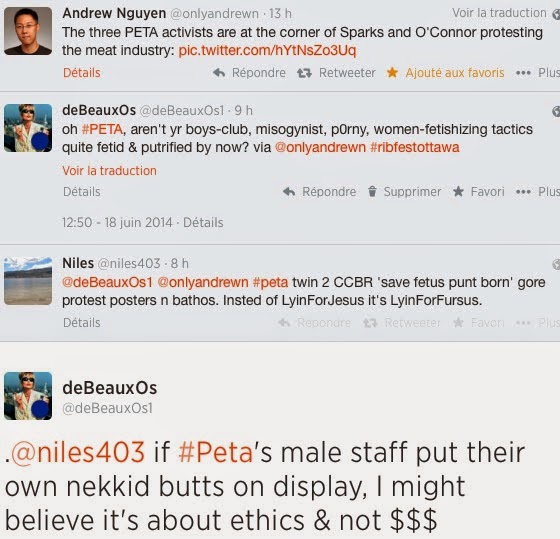Open the deBeauxOs avatar on the large tweet

(28, 396)
